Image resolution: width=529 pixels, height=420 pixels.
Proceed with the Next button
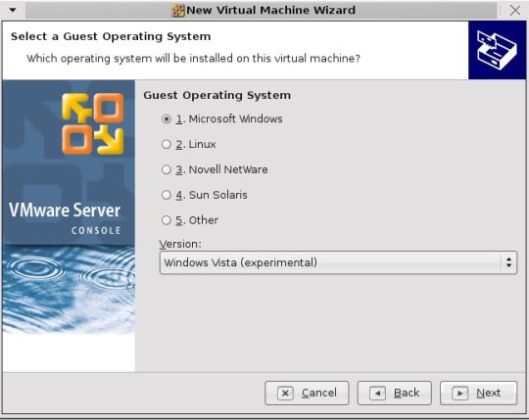[x=478, y=393]
